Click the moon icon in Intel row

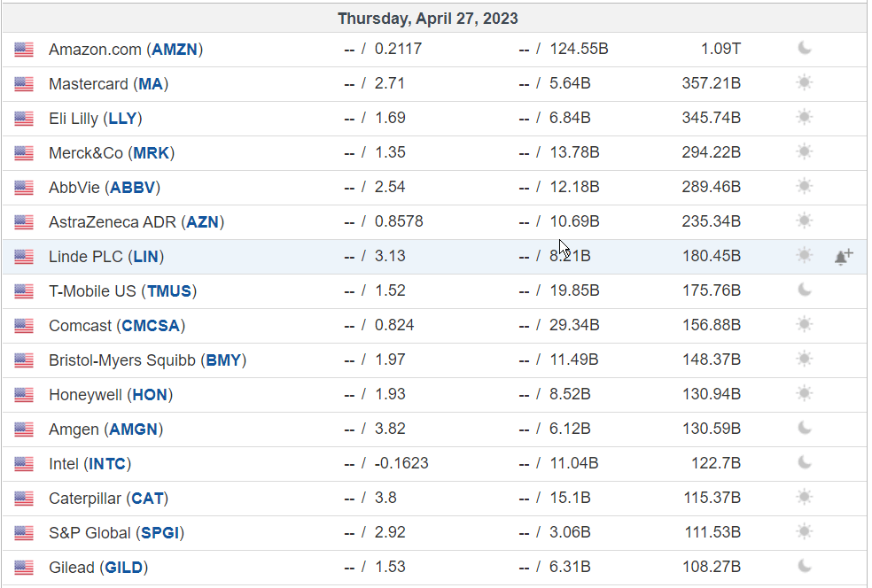(x=804, y=463)
